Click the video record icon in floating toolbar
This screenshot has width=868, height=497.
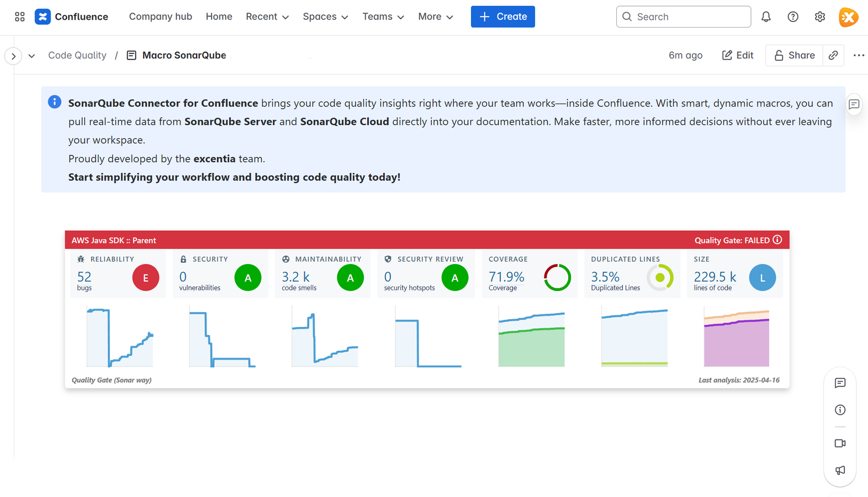point(840,443)
